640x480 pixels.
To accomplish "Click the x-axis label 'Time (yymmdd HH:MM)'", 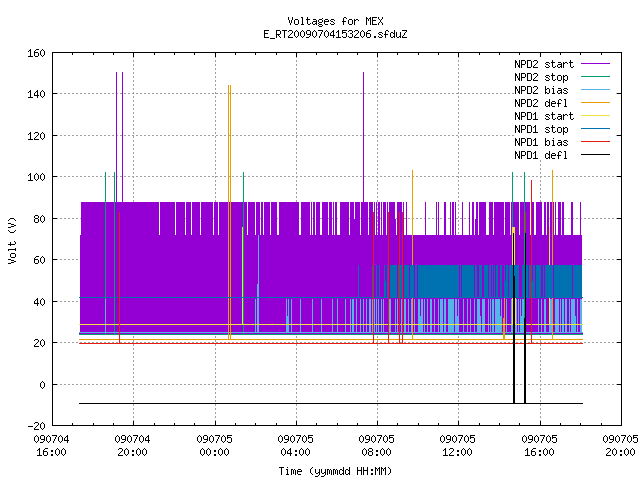I will pos(335,471).
